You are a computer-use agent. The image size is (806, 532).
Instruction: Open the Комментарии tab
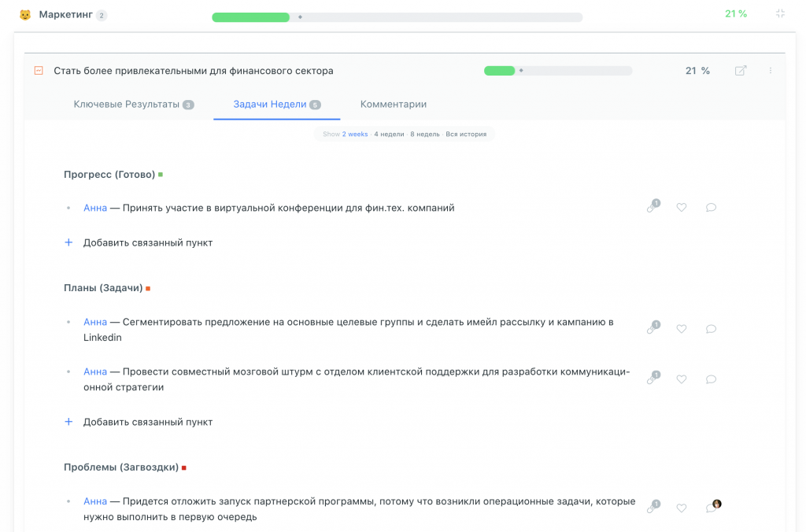(x=393, y=103)
